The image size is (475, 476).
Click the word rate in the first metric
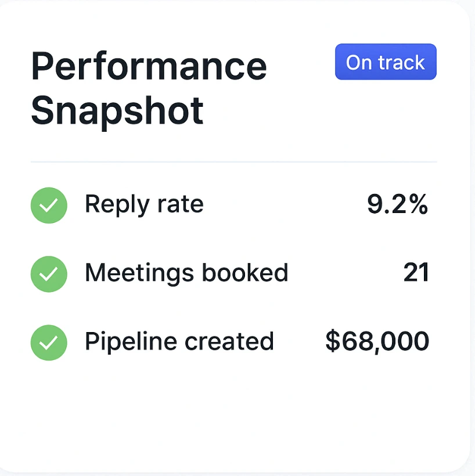pyautogui.click(x=181, y=205)
